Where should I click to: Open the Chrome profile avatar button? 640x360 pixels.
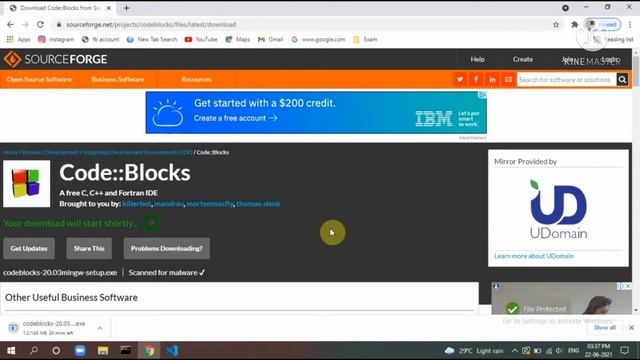click(x=602, y=24)
